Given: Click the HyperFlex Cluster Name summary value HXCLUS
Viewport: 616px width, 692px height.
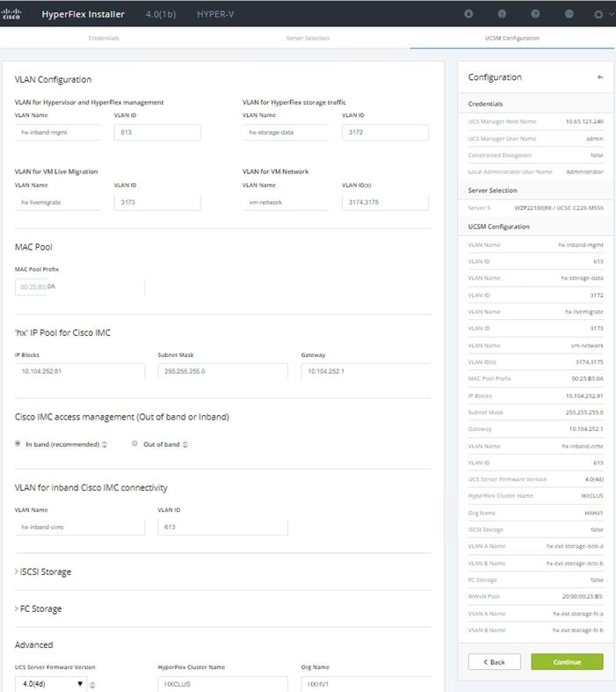Looking at the screenshot, I should pos(592,496).
